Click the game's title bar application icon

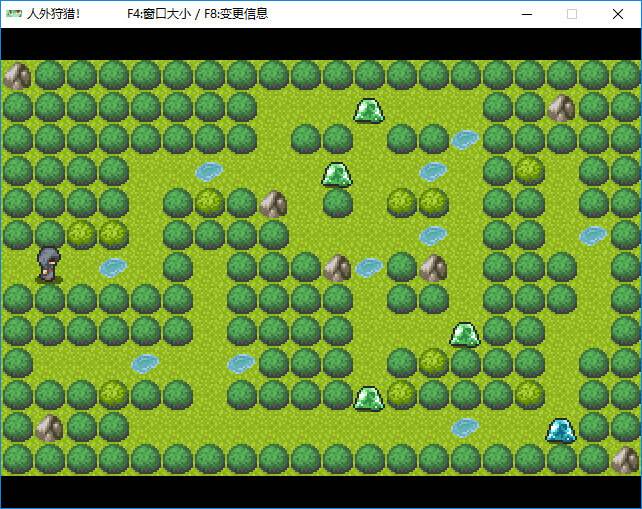[x=13, y=14]
